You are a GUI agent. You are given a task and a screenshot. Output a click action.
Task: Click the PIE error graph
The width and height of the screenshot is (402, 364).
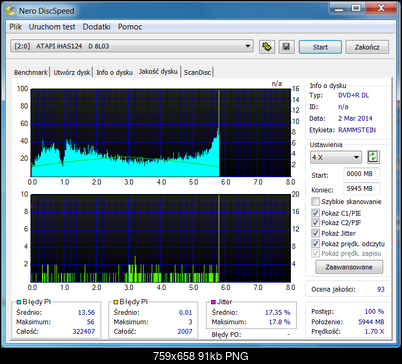tap(161, 133)
